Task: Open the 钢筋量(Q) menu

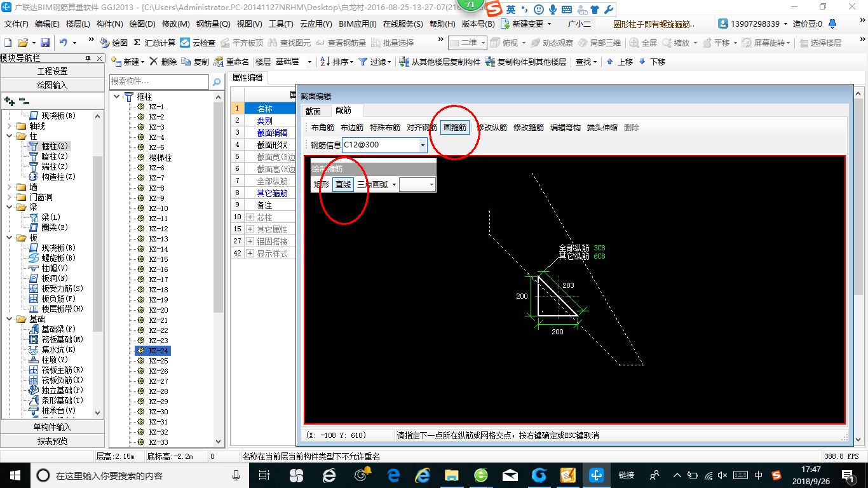Action: point(214,24)
